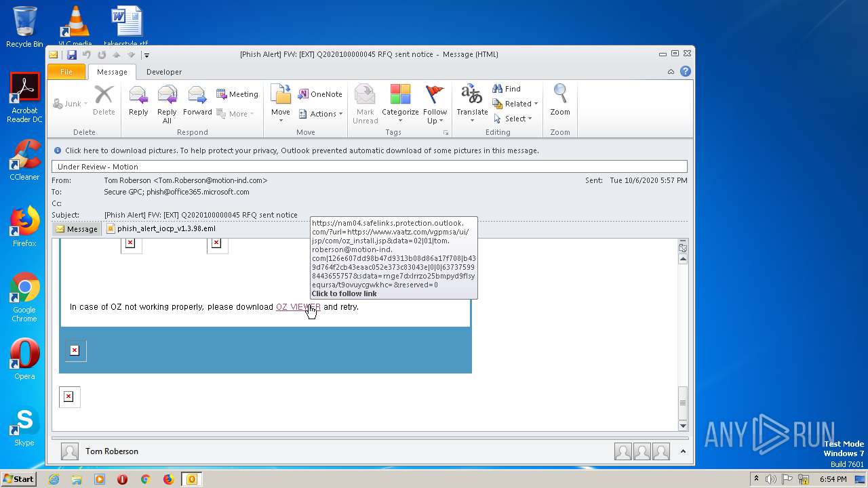868x488 pixels.
Task: Open the Recycle Bin on desktop
Action: pyautogui.click(x=24, y=27)
